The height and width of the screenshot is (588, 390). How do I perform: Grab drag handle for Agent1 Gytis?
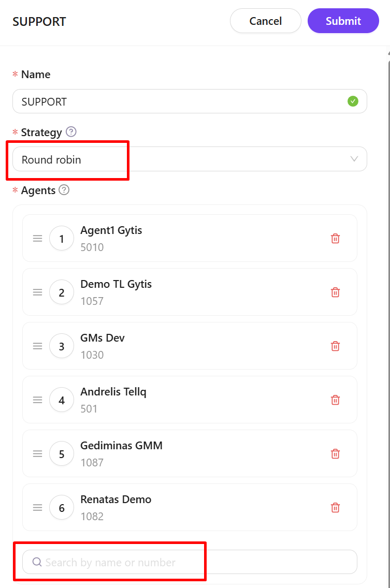(x=37, y=239)
